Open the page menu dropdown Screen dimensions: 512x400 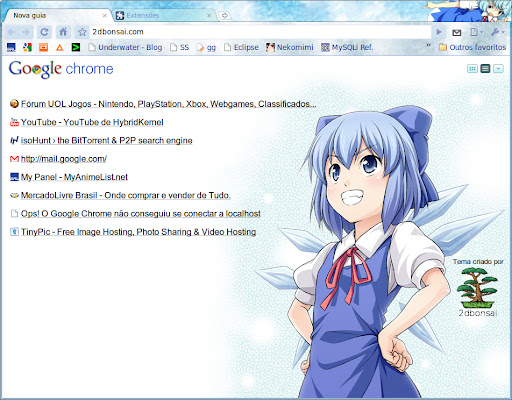476,32
